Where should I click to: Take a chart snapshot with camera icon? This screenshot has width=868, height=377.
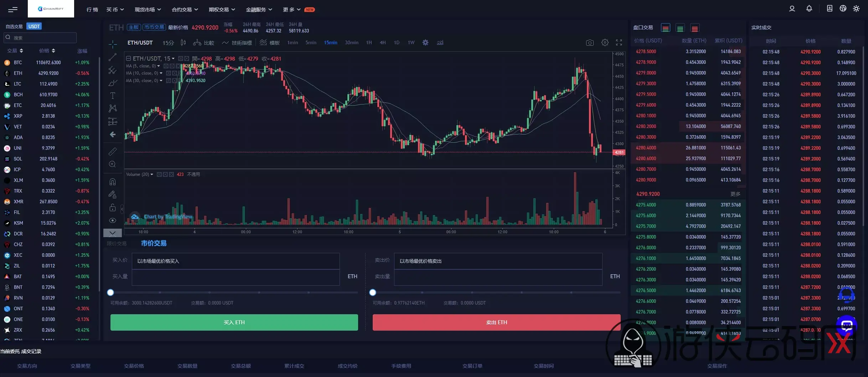click(590, 43)
